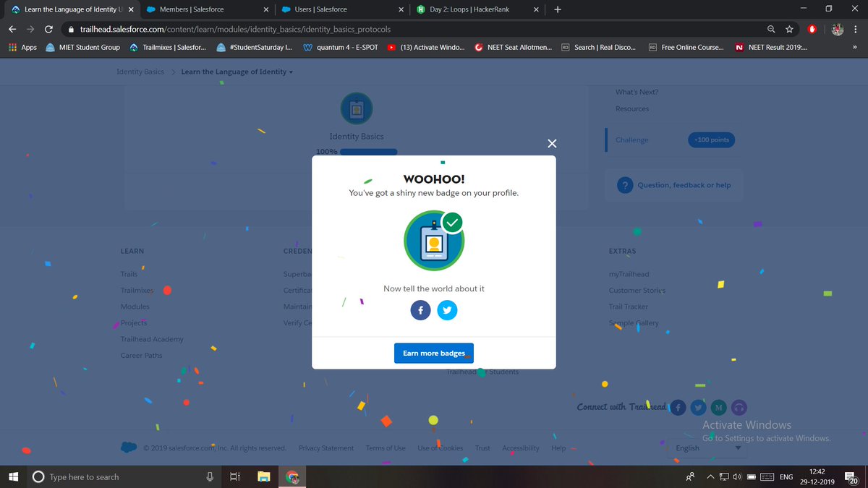This screenshot has height=488, width=868.
Task: Click the Identity Basics badge in the dialog
Action: [434, 241]
